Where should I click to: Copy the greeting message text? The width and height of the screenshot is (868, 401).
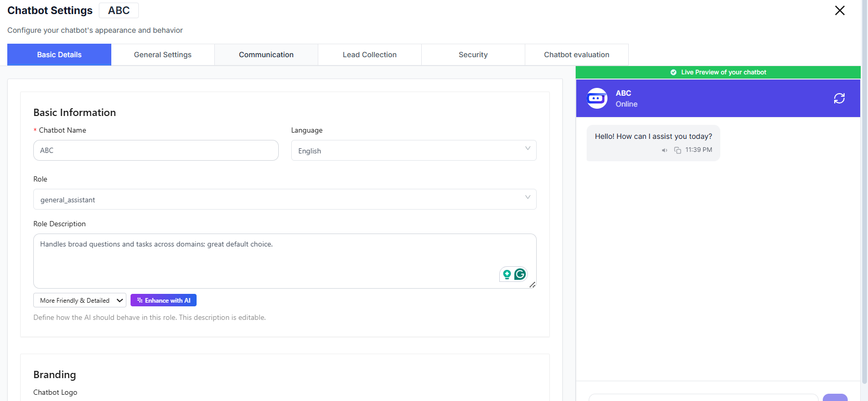click(x=678, y=150)
